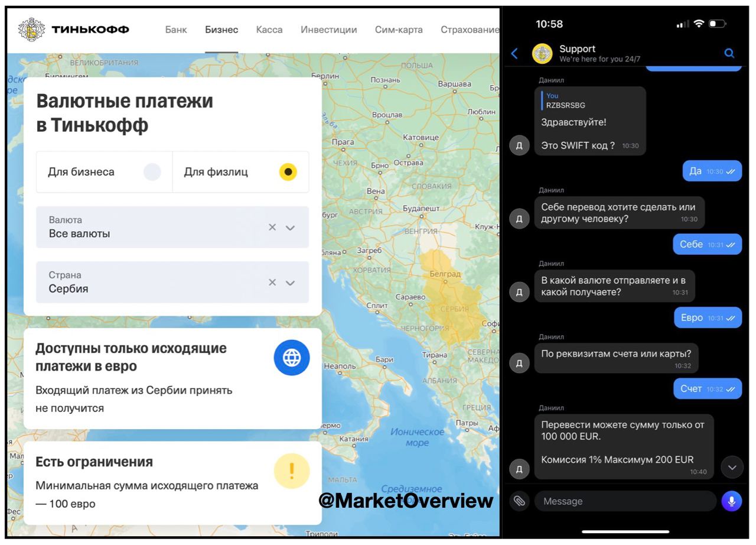Click the Все валюты field value

[x=79, y=233]
